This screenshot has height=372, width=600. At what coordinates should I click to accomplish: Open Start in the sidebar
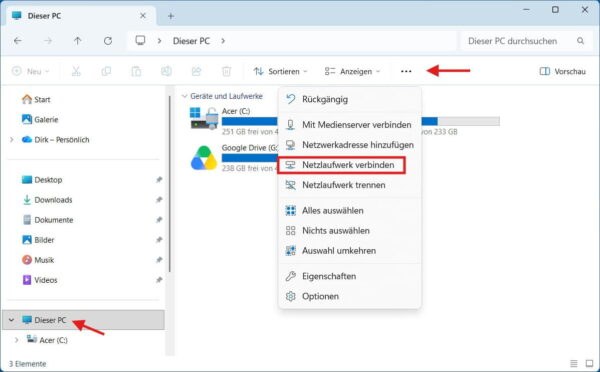[36, 100]
